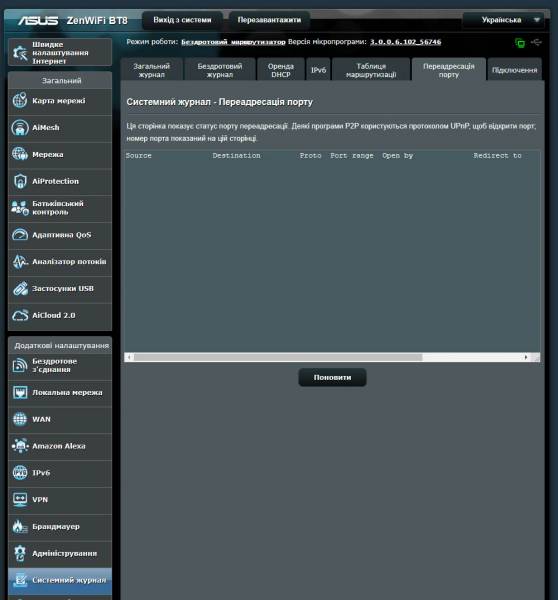Viewport: 558px width, 600px height.
Task: Click Локальна мережа LAN icon
Action: (x=20, y=392)
